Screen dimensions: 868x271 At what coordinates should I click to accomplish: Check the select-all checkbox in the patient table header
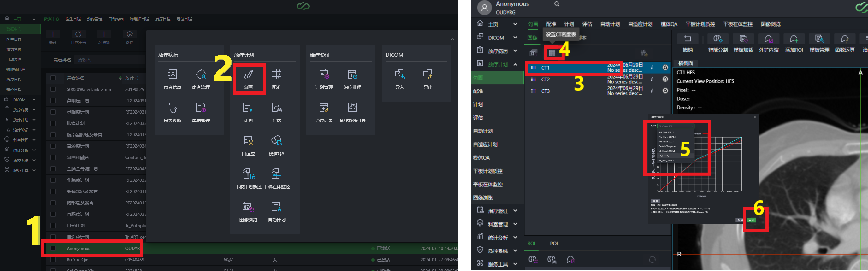click(53, 78)
